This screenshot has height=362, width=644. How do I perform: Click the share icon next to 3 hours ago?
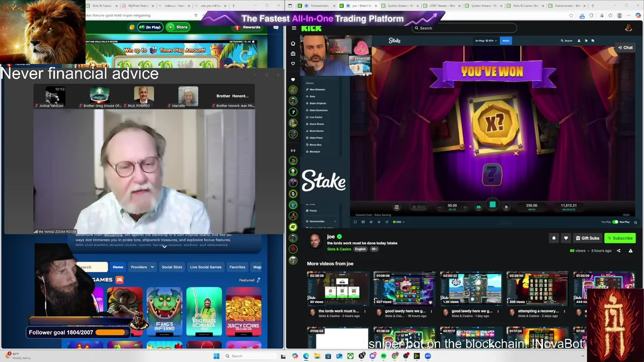[x=618, y=250]
